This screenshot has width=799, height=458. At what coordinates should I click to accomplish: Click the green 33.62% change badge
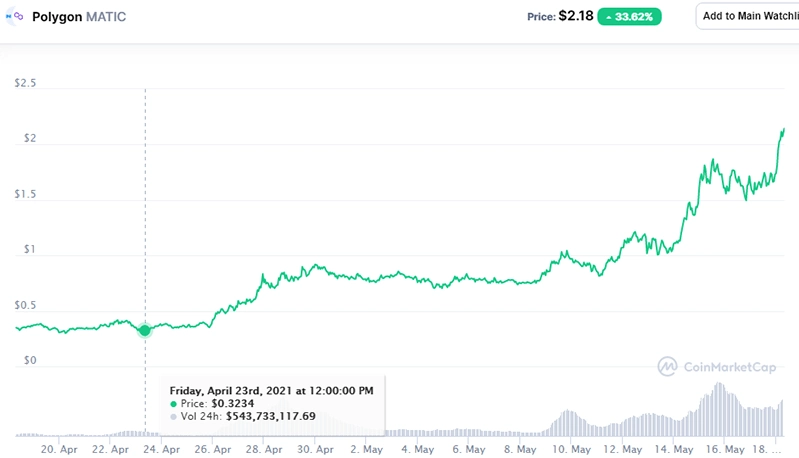629,17
